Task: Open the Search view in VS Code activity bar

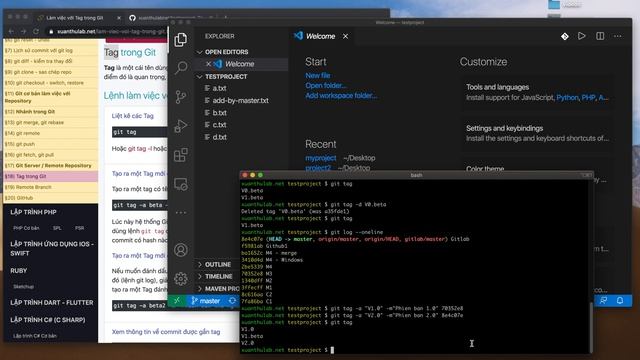Action: click(181, 67)
